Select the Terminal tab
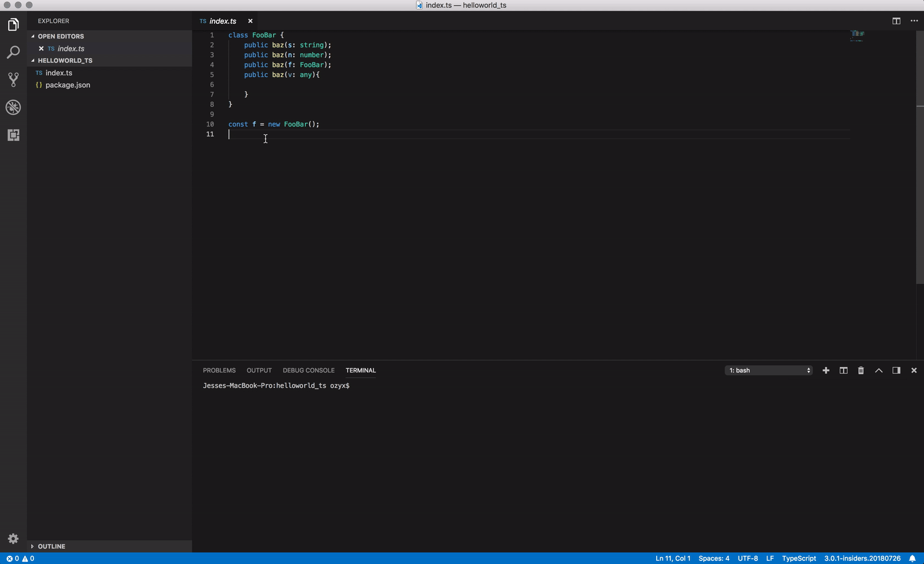This screenshot has width=924, height=564. (x=360, y=371)
